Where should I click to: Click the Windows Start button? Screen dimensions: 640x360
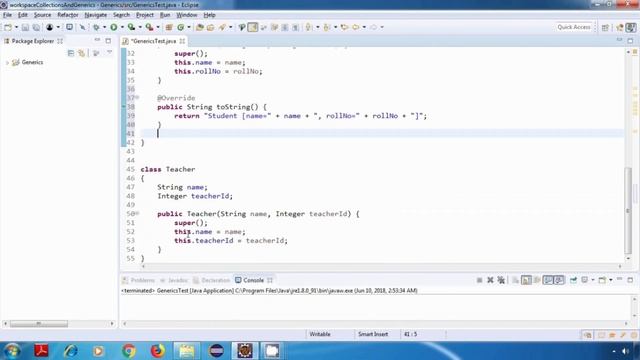[x=12, y=351]
